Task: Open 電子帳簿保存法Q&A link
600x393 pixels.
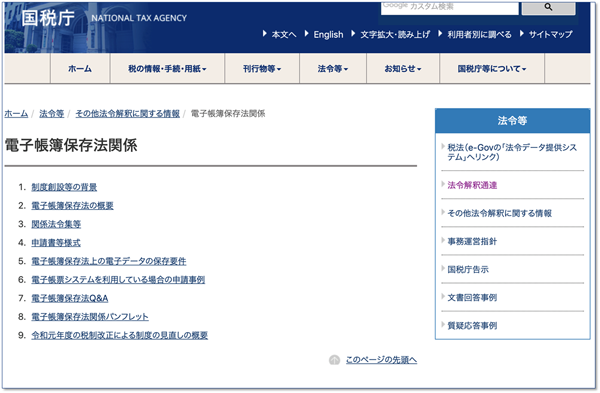Action: 70,298
